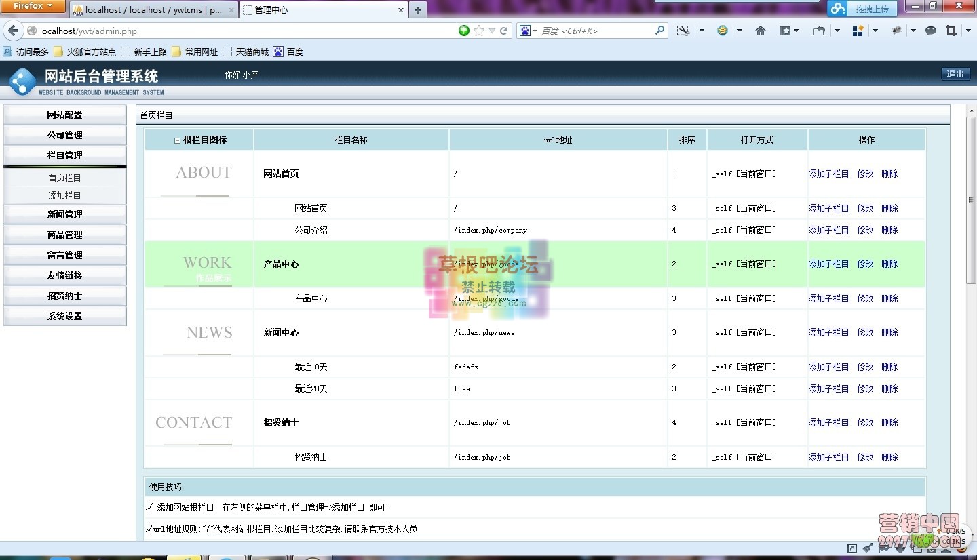Expand the dropdown arrow beside the home icon
The width and height of the screenshot is (977, 560).
tap(740, 30)
